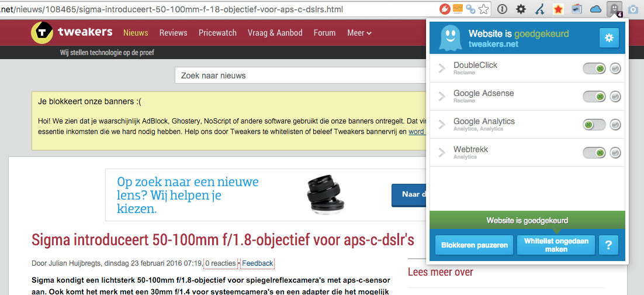Click the 'Lees meer over' heading
The height and width of the screenshot is (295, 644).
440,272
